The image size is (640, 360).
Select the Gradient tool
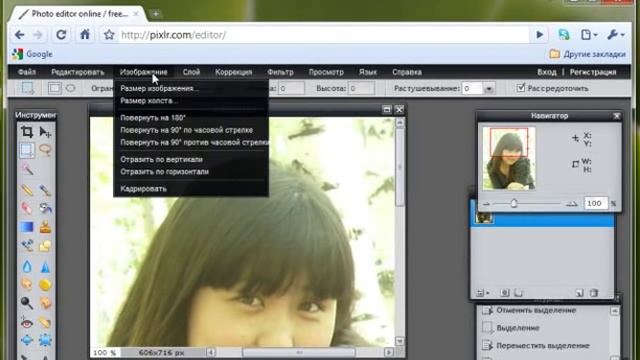click(x=27, y=227)
